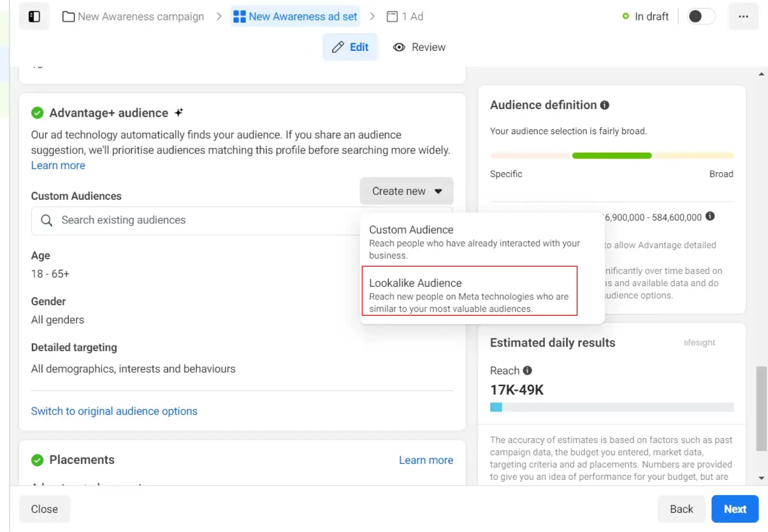The image size is (768, 532).
Task: Open the New Awareness campaign breadcrumb
Action: pos(133,17)
